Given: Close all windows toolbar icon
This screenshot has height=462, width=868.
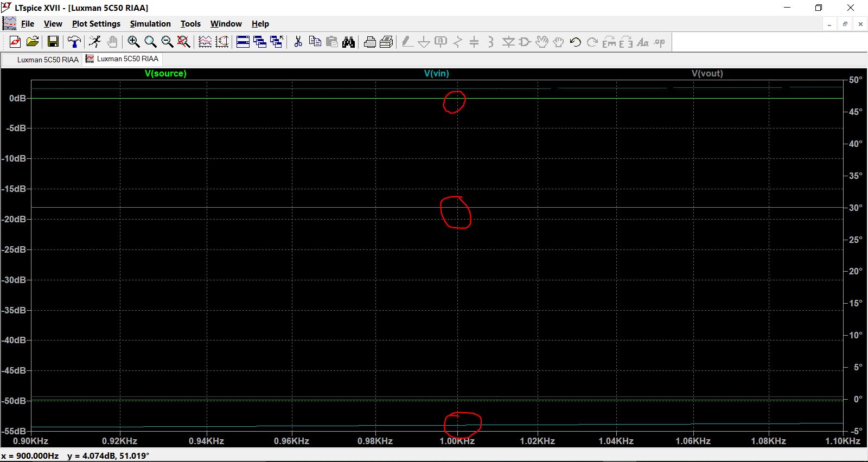Looking at the screenshot, I should [277, 42].
